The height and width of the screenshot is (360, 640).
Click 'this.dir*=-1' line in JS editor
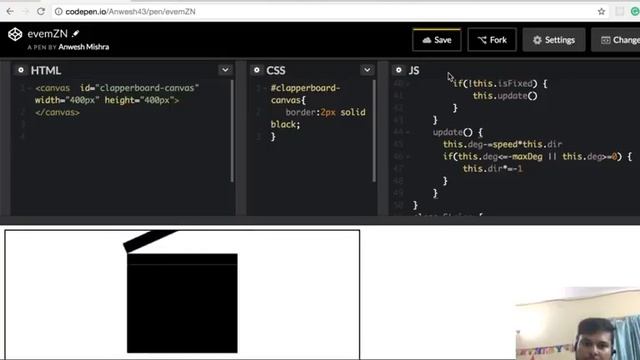(493, 169)
